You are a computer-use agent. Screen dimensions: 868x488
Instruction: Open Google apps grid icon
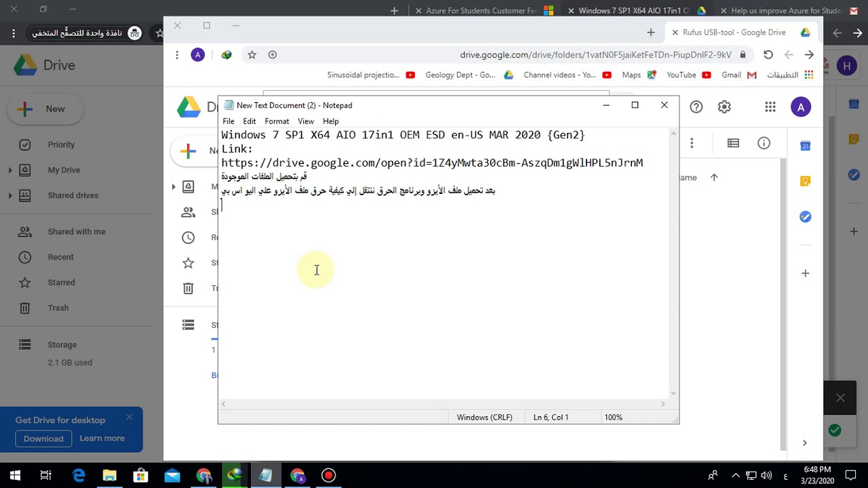770,107
